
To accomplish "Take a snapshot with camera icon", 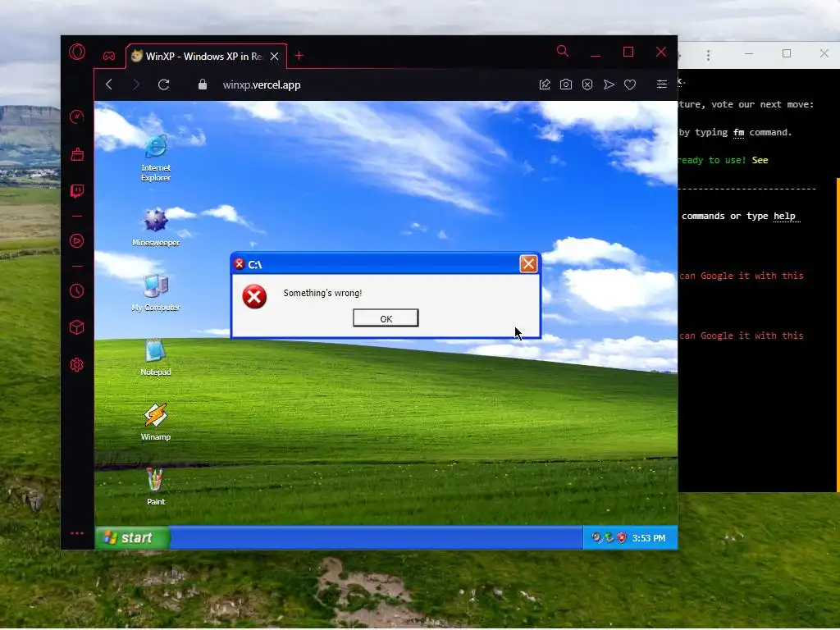I will pyautogui.click(x=566, y=84).
